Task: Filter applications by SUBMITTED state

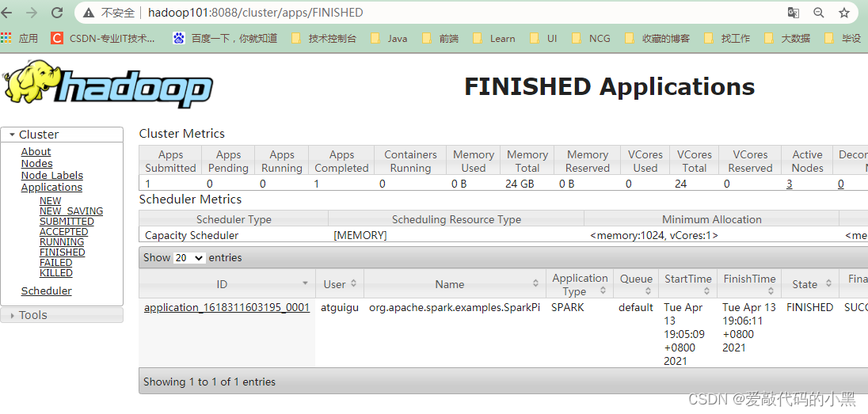Action: pos(67,222)
